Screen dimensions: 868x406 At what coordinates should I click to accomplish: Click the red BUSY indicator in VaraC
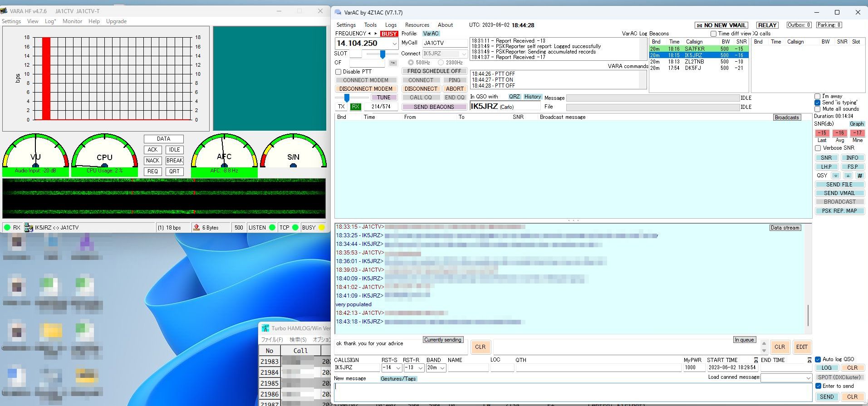(389, 34)
